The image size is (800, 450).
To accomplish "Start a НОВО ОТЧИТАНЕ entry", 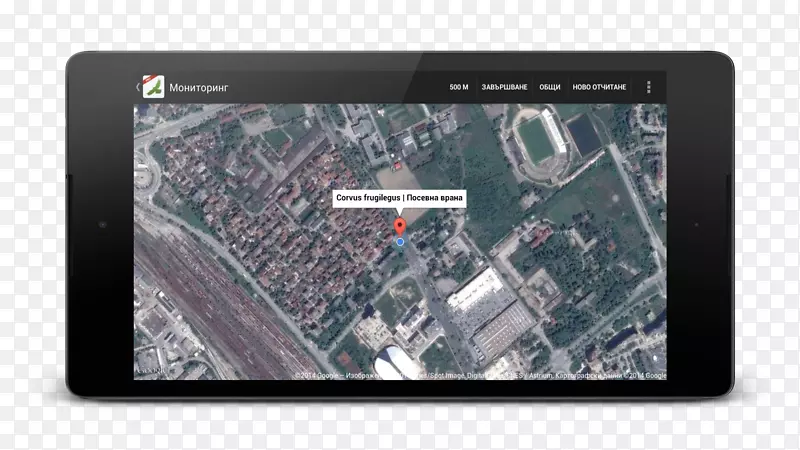I will (x=599, y=87).
